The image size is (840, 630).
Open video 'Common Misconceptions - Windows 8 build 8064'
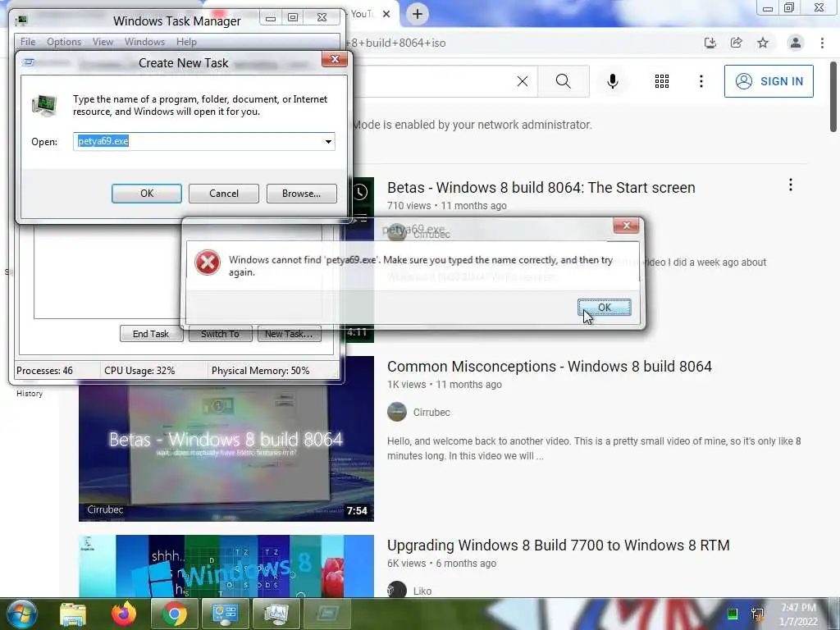coord(550,367)
